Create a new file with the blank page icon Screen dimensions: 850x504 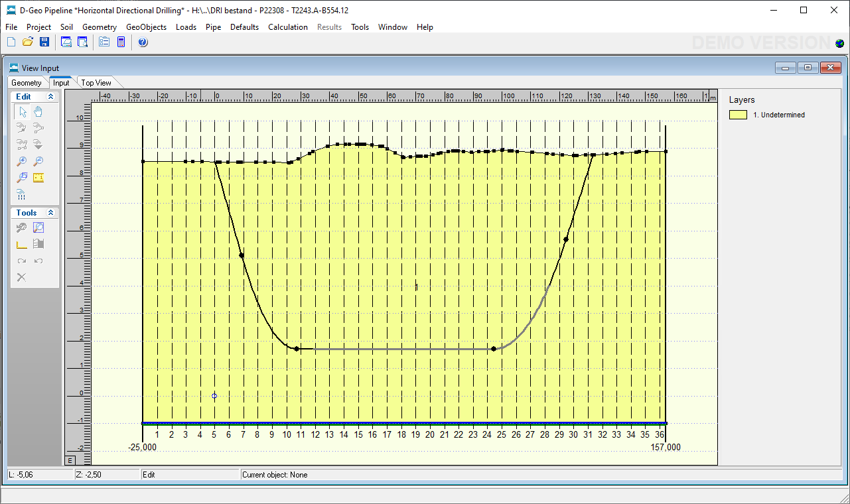click(x=11, y=42)
